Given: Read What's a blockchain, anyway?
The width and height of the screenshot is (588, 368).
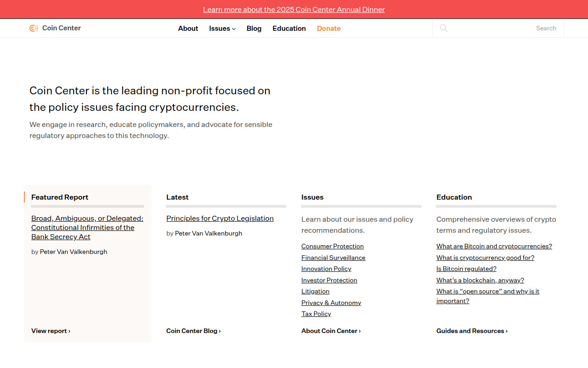Looking at the screenshot, I should (x=480, y=280).
